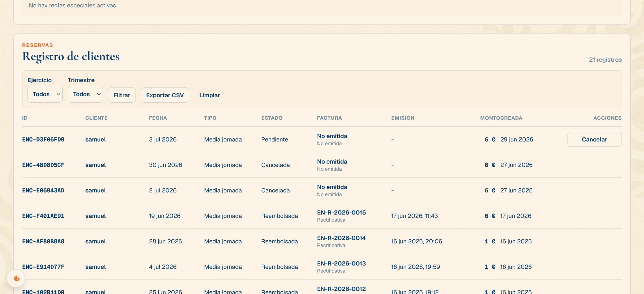Clear the filters with Limpiar
Viewport: 644px width, 294px height.
coord(210,95)
